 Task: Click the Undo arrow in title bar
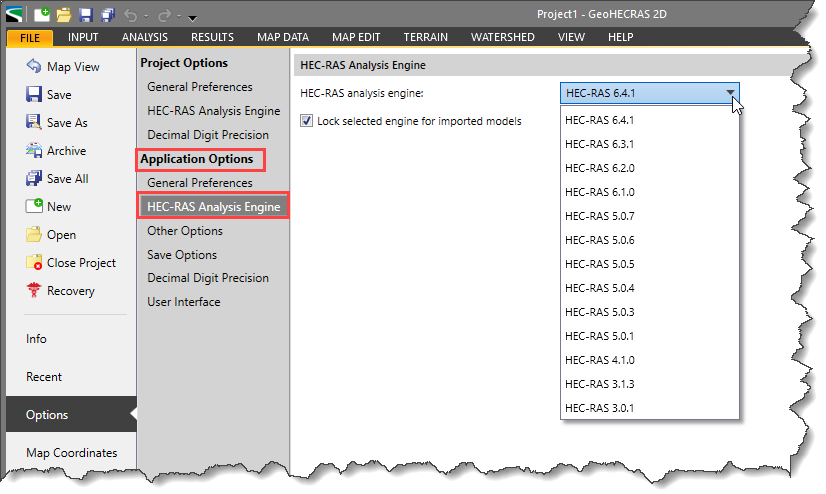pos(131,15)
